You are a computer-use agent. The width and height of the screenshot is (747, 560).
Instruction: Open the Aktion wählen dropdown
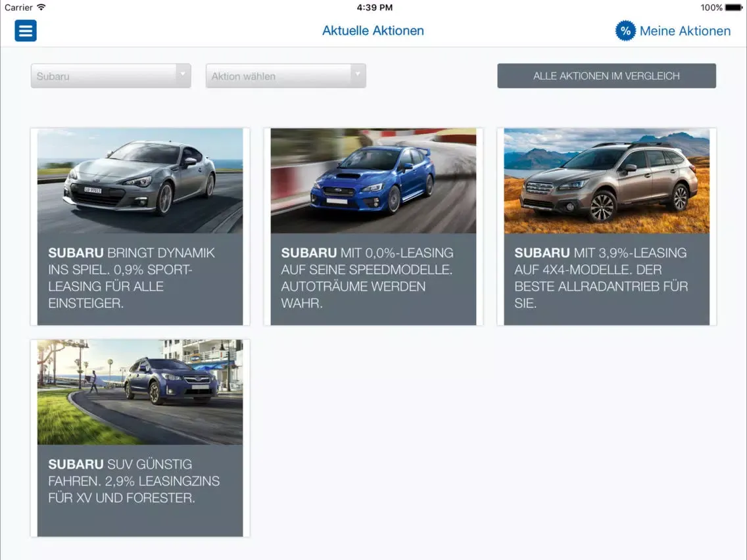click(286, 76)
